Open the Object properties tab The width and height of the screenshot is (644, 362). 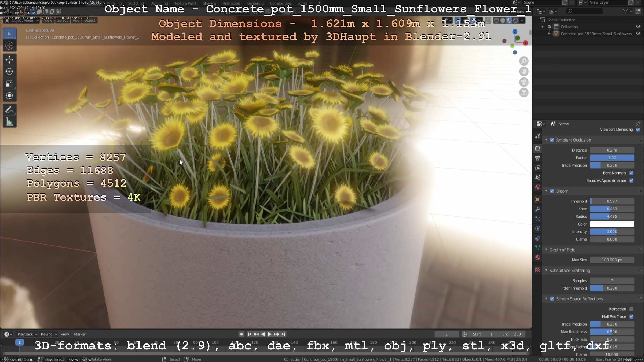[x=538, y=200]
